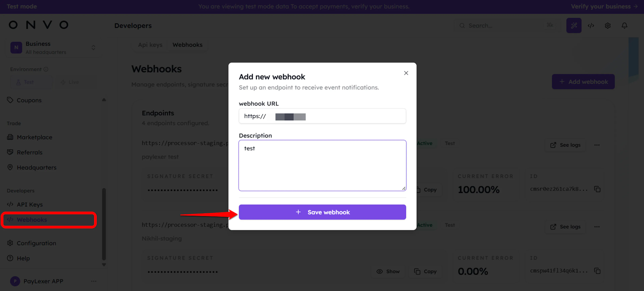Copy the ID cmspw41fl34q6k1
644x291 pixels.
(598, 271)
